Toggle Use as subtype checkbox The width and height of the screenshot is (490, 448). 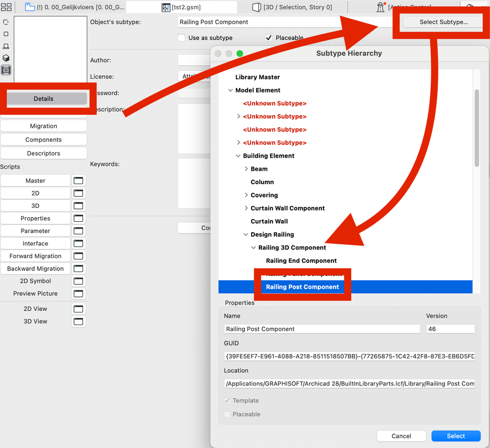coord(181,38)
